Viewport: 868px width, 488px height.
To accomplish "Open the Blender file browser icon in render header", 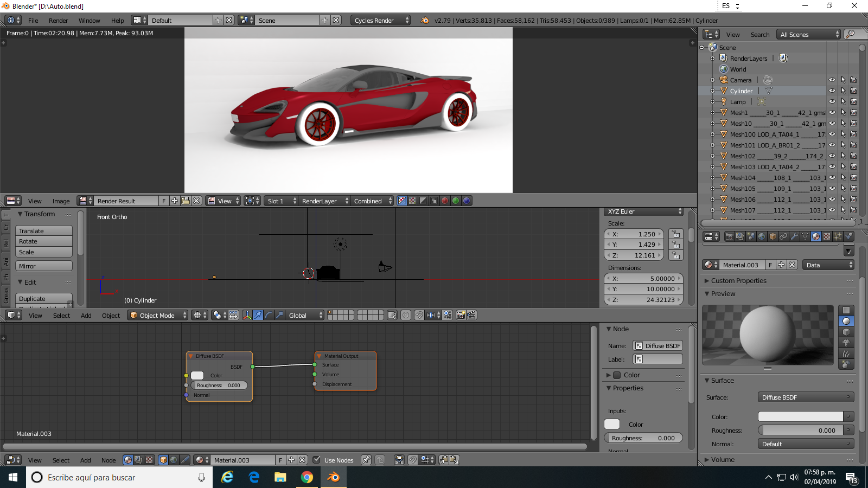I will pyautogui.click(x=186, y=201).
